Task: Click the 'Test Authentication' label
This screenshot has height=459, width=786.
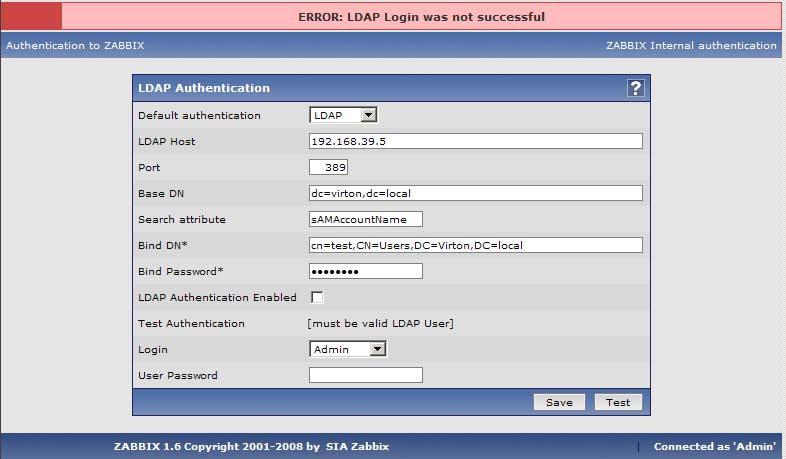Action: (191, 324)
